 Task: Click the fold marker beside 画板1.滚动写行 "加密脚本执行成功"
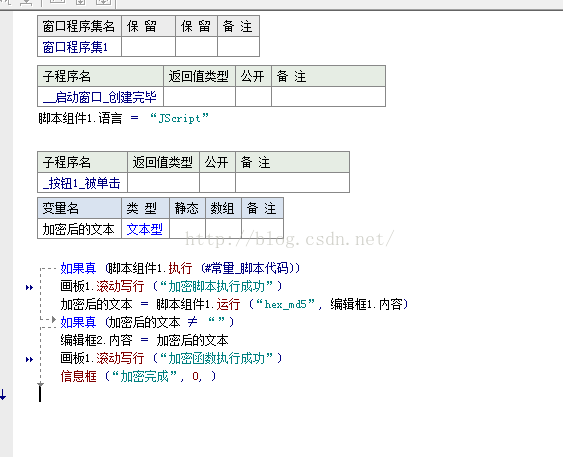(x=29, y=287)
